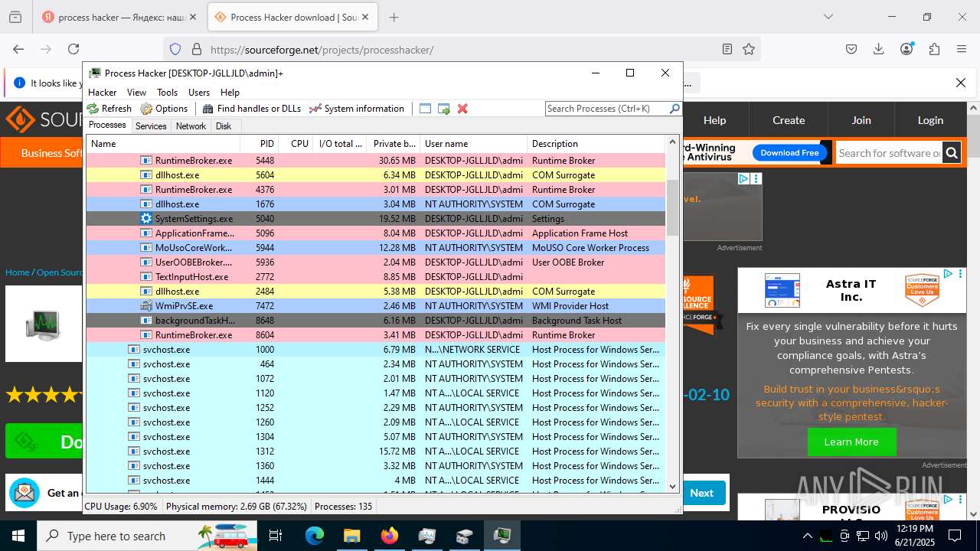Click SourceForge search magnifier button
Image resolution: width=980 pixels, height=551 pixels.
coord(952,153)
